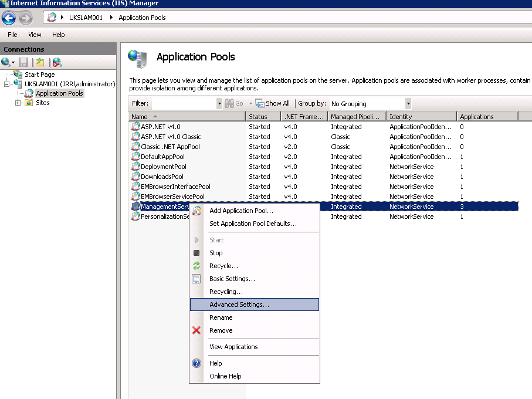
Task: Open the Filter dropdown arrow
Action: click(x=219, y=103)
